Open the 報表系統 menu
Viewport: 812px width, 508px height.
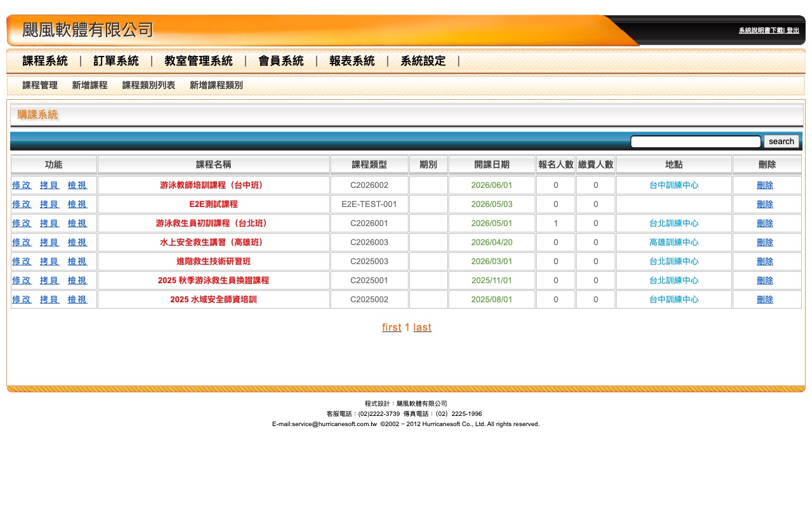click(352, 61)
